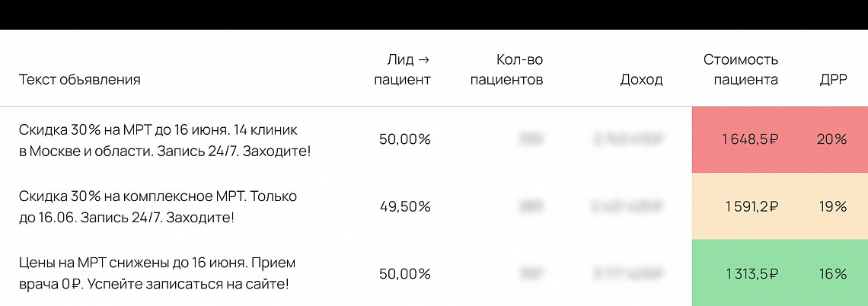Click the blurred income value in the first row
Image resolution: width=868 pixels, height=306 pixels.
click(x=628, y=139)
